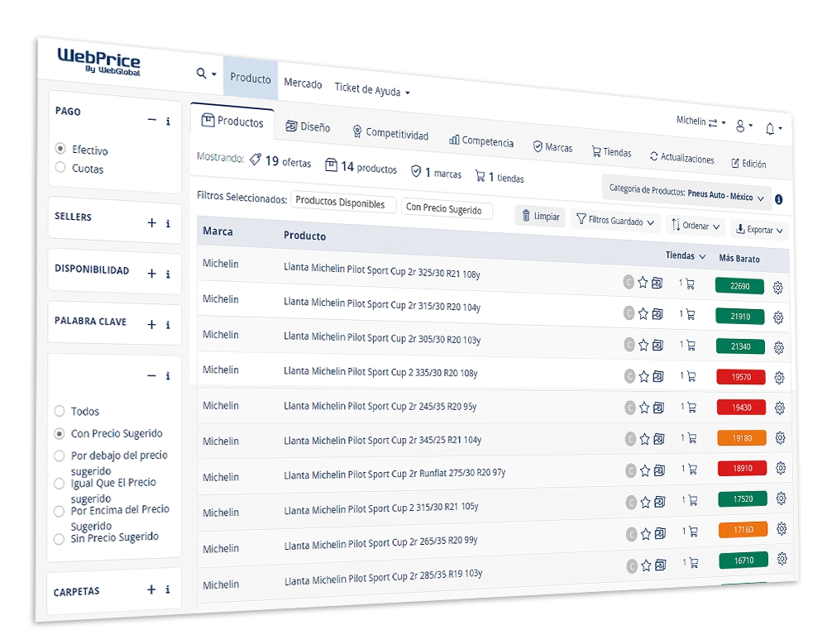This screenshot has width=827, height=644.
Task: Show info for the CARPETAS filter
Action: [168, 589]
